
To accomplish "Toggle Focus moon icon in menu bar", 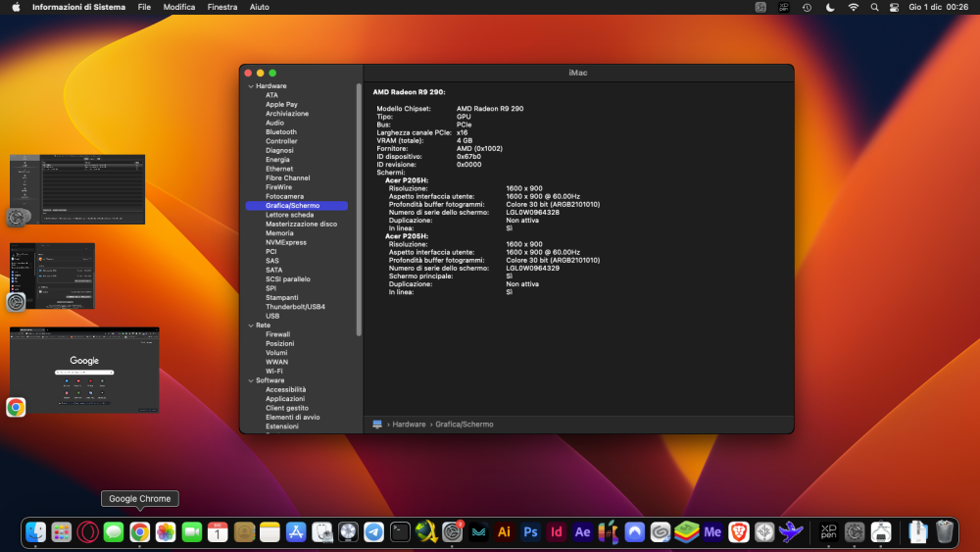I will 830,8.
